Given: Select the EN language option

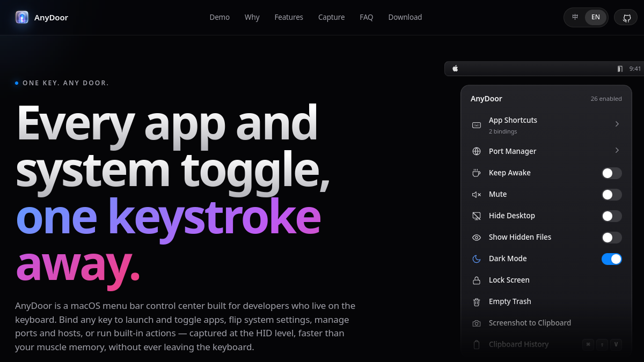Looking at the screenshot, I should tap(596, 17).
